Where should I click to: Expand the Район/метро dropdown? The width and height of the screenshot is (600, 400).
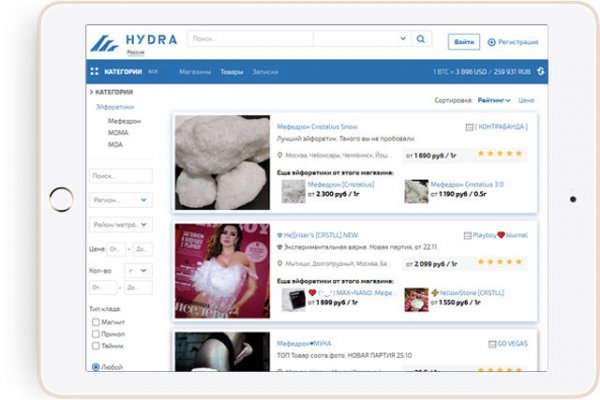[x=120, y=225]
